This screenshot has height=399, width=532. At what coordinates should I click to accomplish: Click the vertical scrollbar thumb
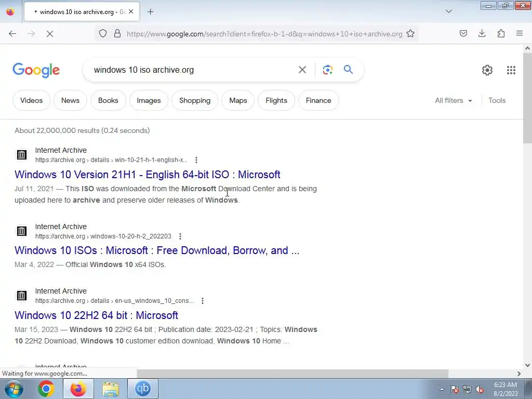[527, 98]
